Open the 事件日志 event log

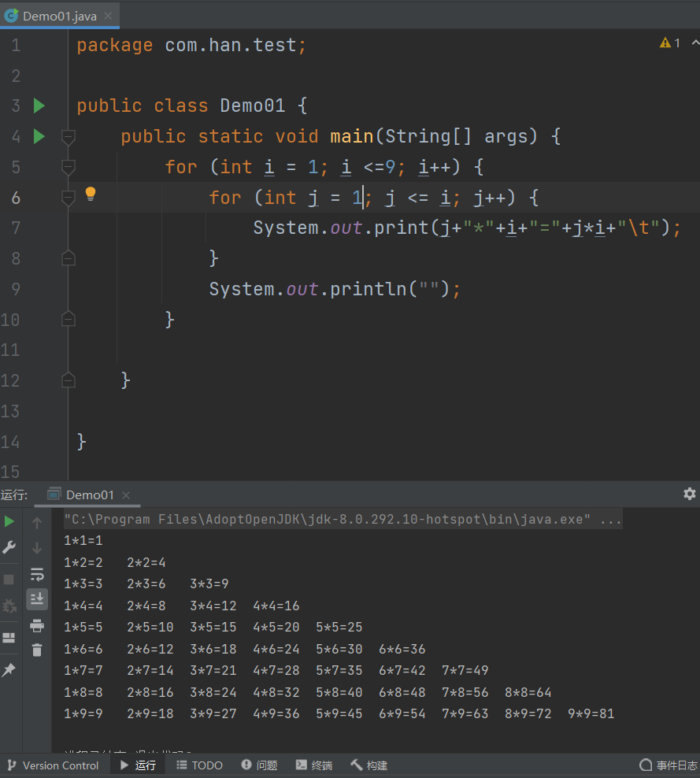[669, 765]
